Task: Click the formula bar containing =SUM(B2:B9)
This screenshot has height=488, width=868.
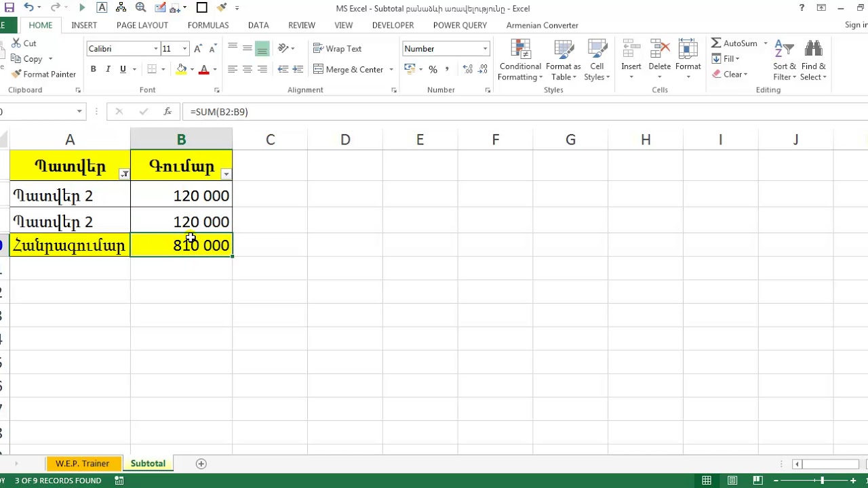Action: [526, 112]
